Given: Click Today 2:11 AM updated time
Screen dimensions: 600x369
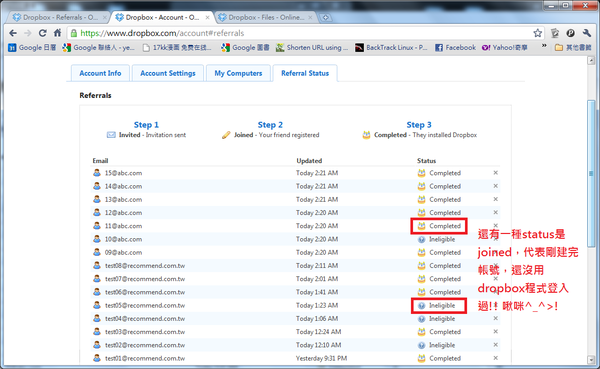Looking at the screenshot, I should tap(317, 266).
